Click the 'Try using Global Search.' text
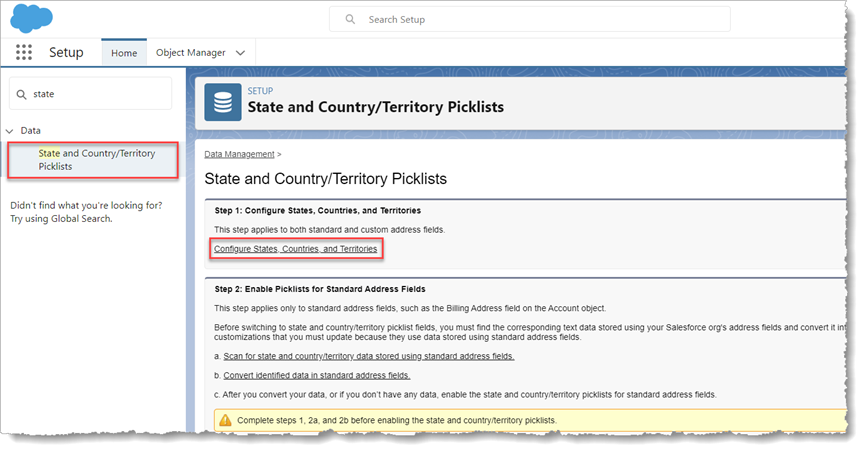 61,219
